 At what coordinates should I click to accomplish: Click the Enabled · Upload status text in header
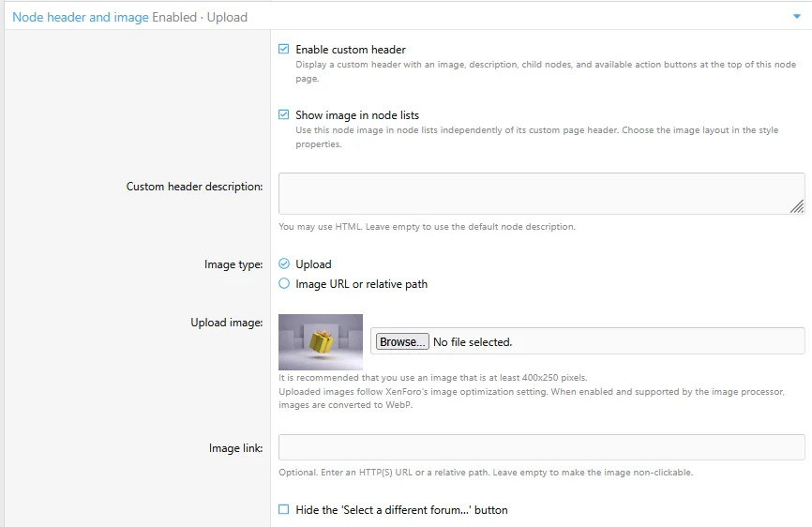coord(200,17)
